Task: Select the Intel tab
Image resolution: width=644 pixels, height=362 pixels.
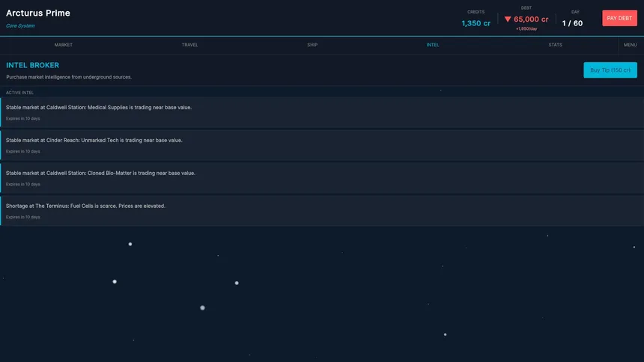Action: (x=433, y=45)
